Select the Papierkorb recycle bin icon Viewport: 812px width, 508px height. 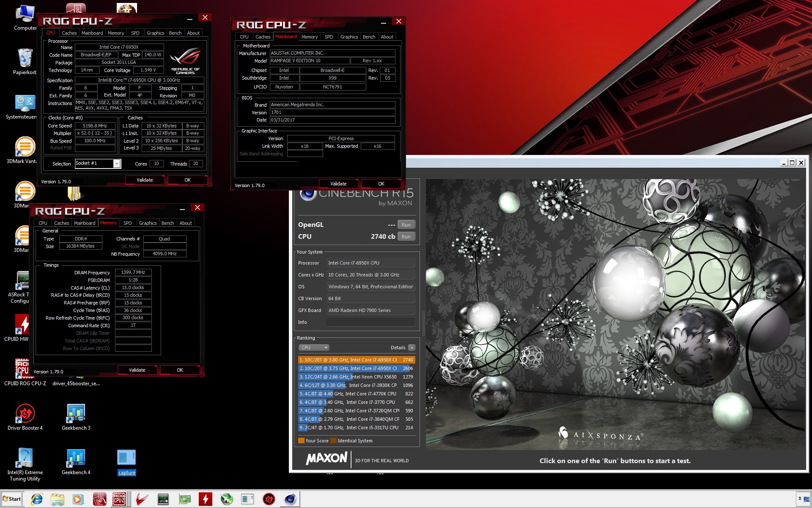click(25, 61)
